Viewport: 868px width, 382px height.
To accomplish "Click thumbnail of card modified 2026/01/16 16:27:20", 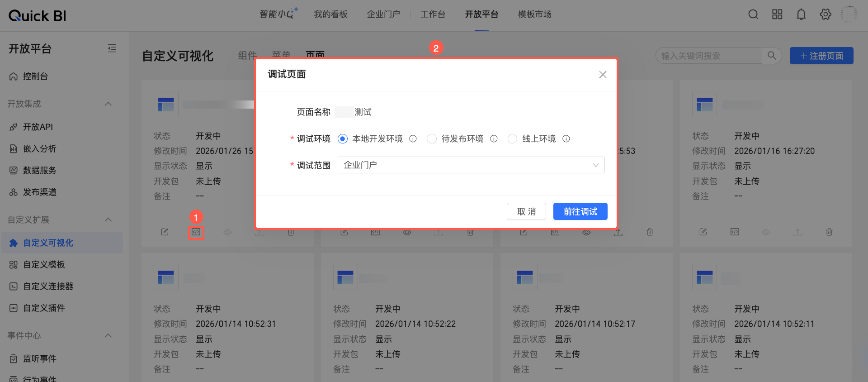I will (704, 104).
